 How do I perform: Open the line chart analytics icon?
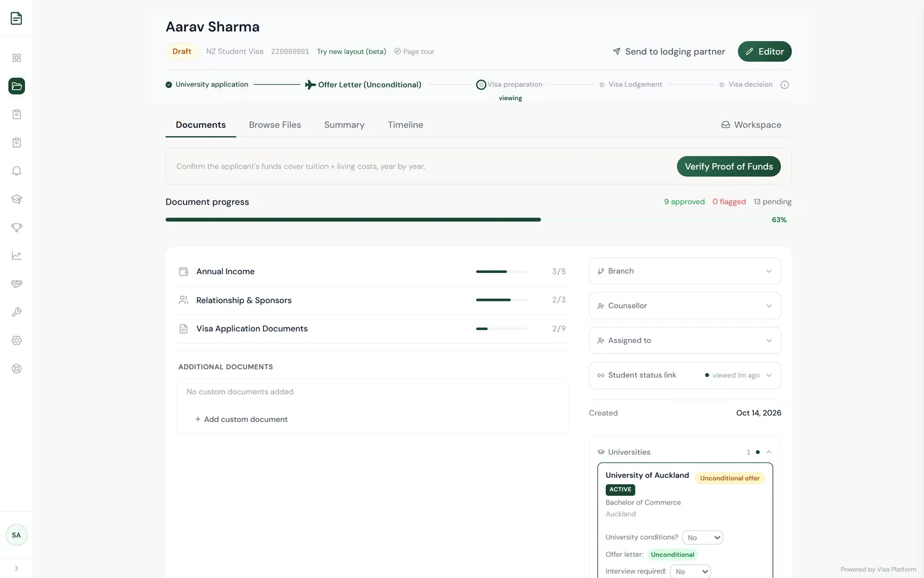pyautogui.click(x=17, y=256)
